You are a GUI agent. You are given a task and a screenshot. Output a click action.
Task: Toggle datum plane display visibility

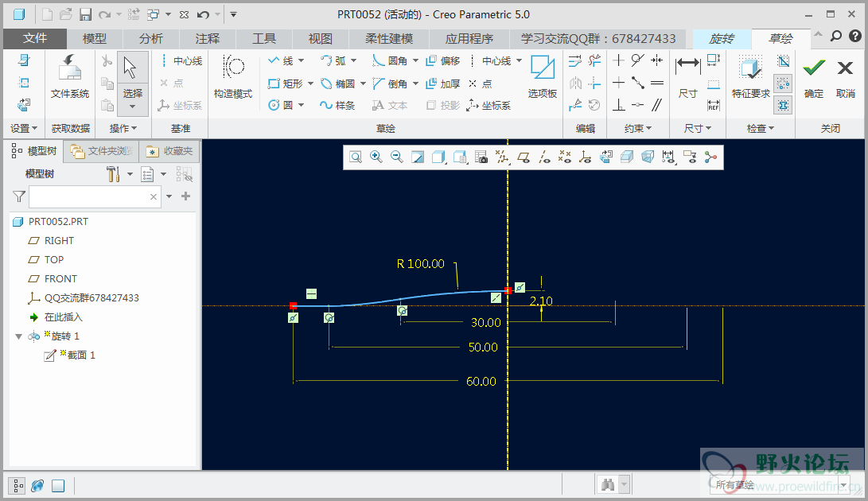524,157
